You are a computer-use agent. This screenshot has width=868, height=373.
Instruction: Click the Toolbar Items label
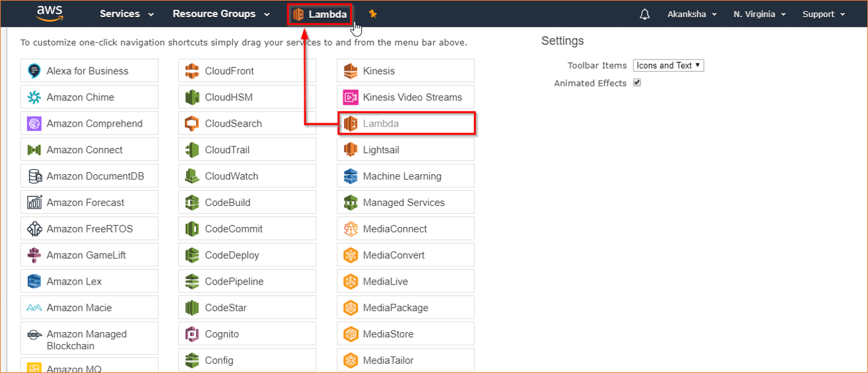[597, 65]
